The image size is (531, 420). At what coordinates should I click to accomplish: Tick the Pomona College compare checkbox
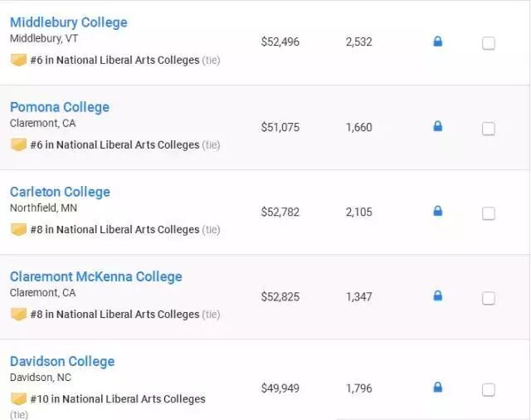(489, 129)
